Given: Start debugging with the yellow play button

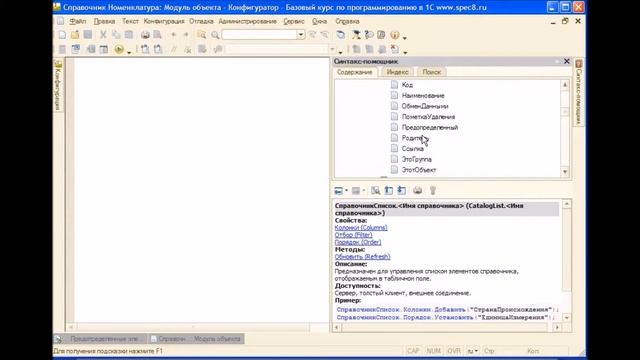Looking at the screenshot, I should 119,49.
